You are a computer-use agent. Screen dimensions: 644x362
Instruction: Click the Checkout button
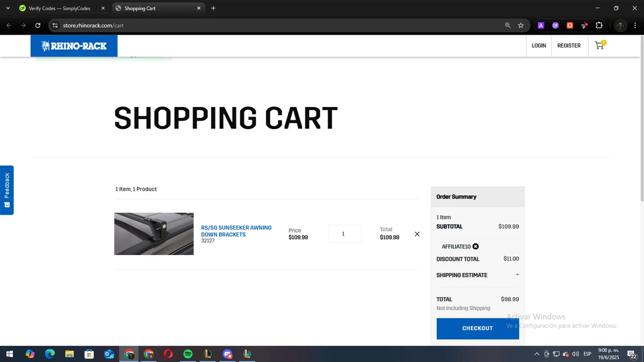tap(477, 329)
